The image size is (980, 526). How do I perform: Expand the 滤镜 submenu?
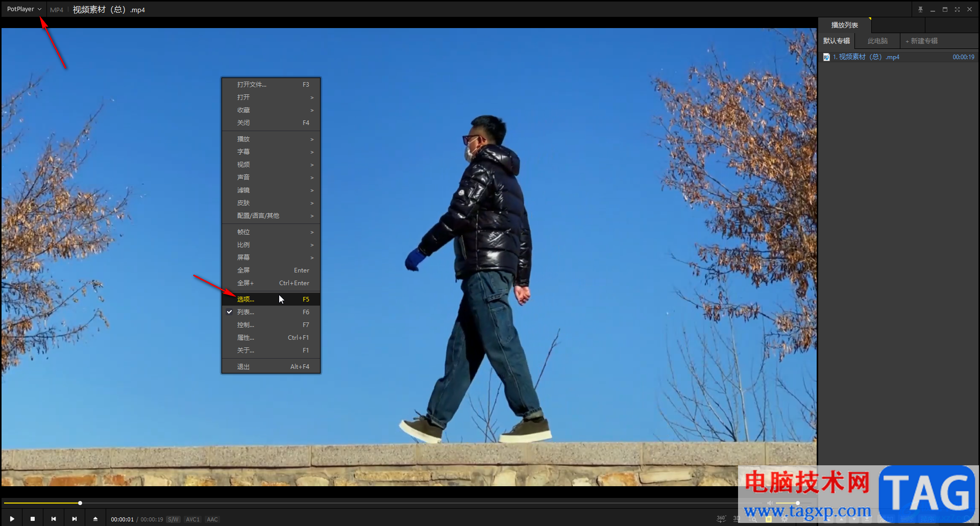point(271,190)
